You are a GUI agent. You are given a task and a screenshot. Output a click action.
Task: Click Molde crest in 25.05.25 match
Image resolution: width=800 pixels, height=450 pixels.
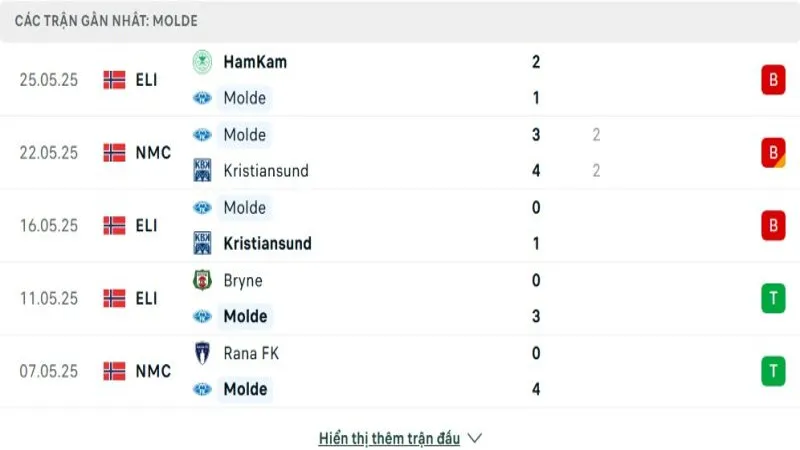click(x=202, y=98)
